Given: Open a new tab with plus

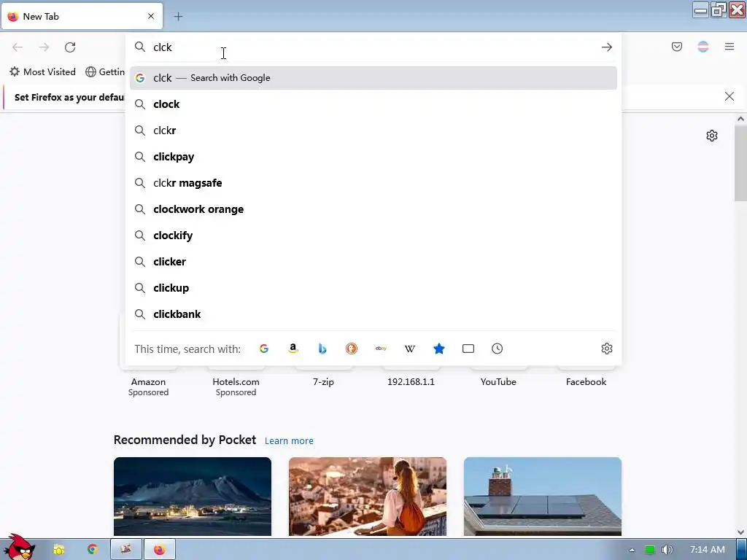Looking at the screenshot, I should (178, 17).
